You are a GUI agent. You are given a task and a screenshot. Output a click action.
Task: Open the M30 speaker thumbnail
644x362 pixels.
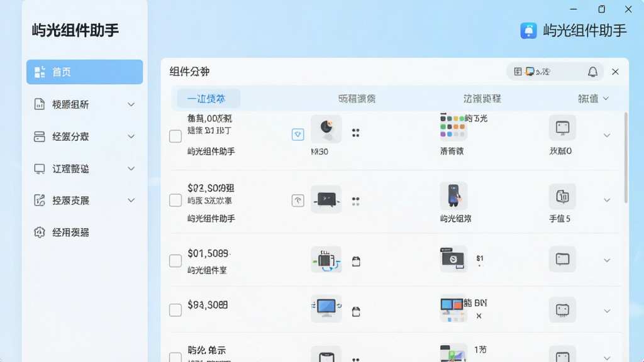click(326, 129)
